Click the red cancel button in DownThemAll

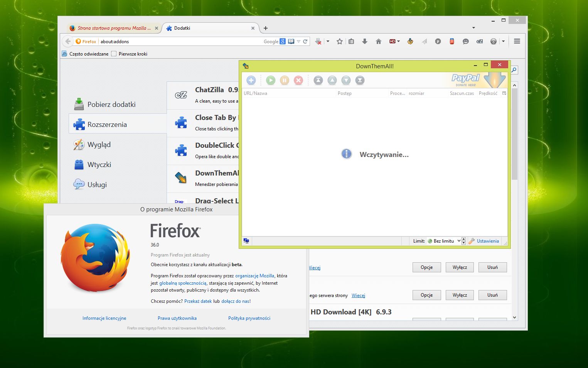pos(298,80)
